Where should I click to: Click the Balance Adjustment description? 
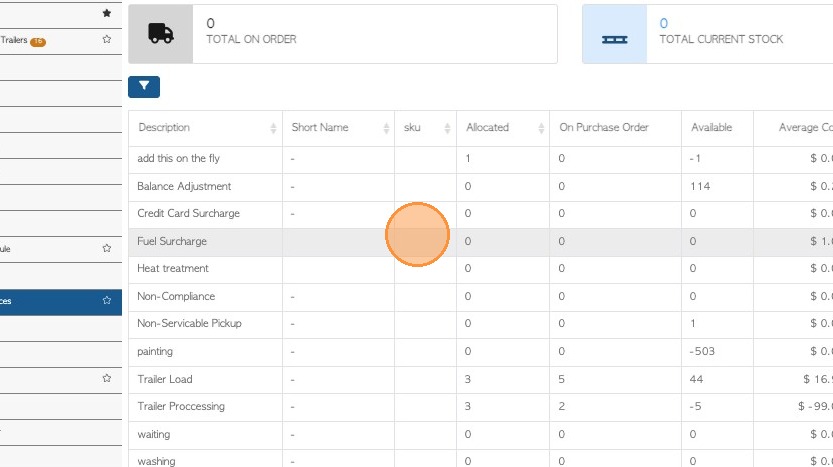[x=184, y=186]
